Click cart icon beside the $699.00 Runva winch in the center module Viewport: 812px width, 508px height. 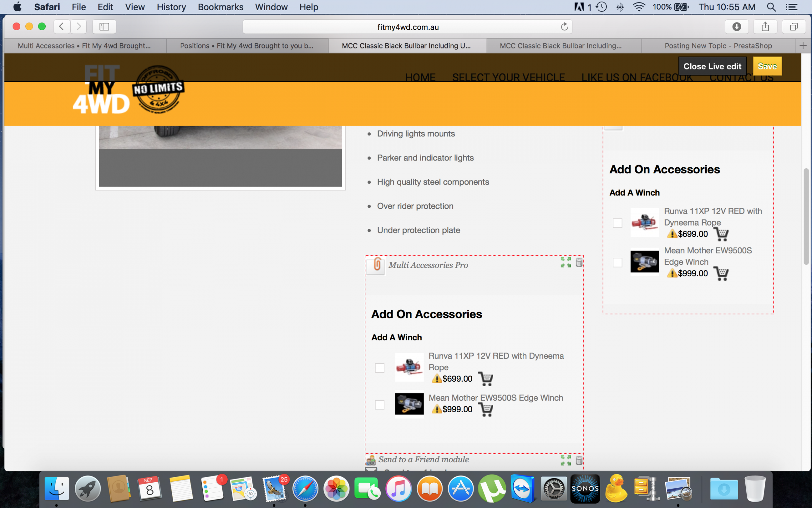coord(486,379)
